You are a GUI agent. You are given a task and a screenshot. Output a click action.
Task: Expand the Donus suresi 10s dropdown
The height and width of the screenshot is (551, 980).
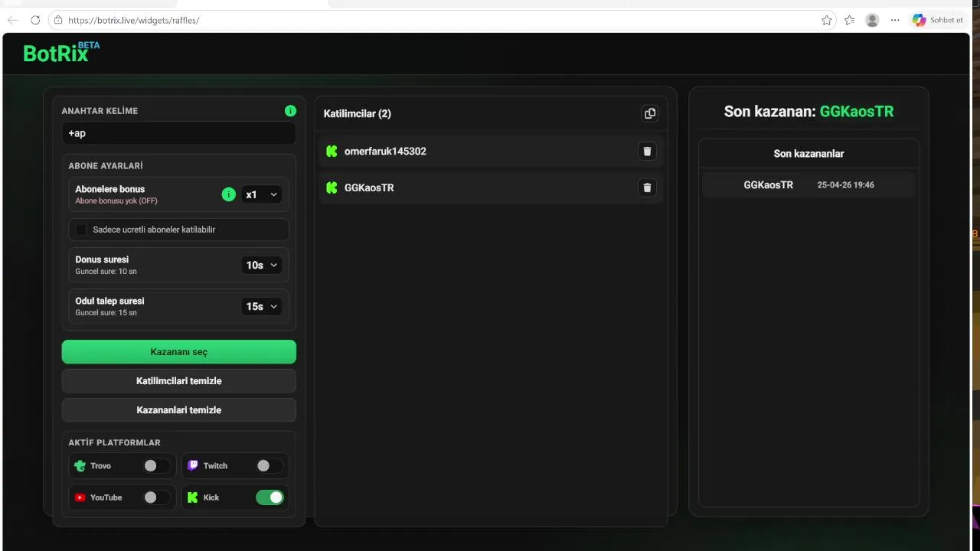click(x=262, y=266)
